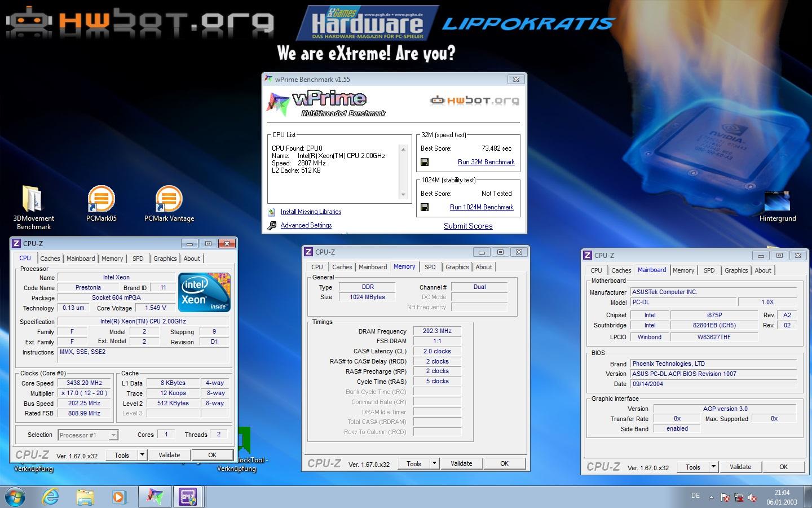This screenshot has width=812, height=508.
Task: Click the Intel Xeon logo in CPU-Z
Action: pyautogui.click(x=204, y=292)
